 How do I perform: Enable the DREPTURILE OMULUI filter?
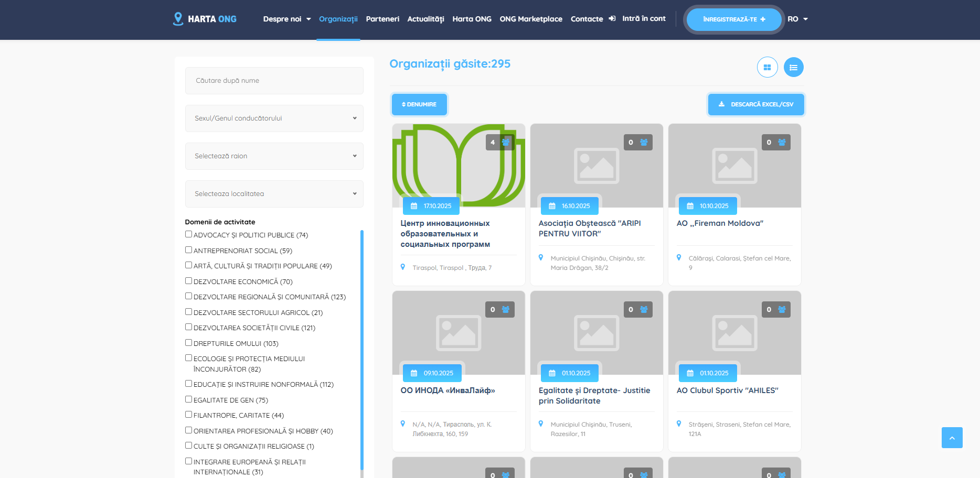[188, 343]
